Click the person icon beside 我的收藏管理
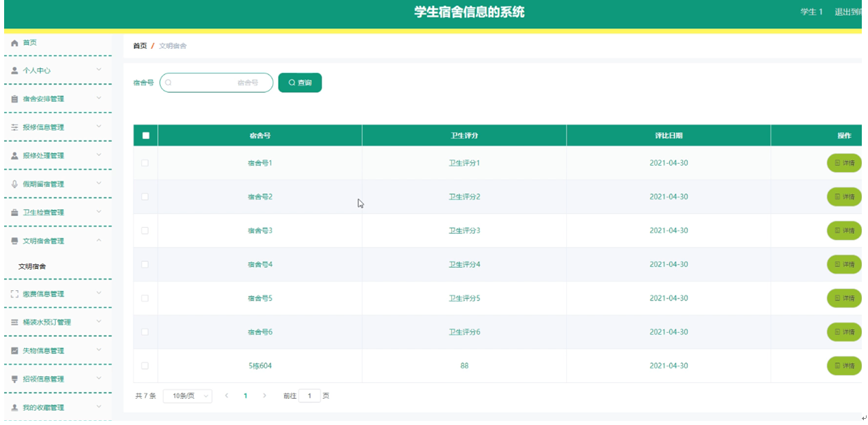This screenshot has height=425, width=868. (x=15, y=407)
